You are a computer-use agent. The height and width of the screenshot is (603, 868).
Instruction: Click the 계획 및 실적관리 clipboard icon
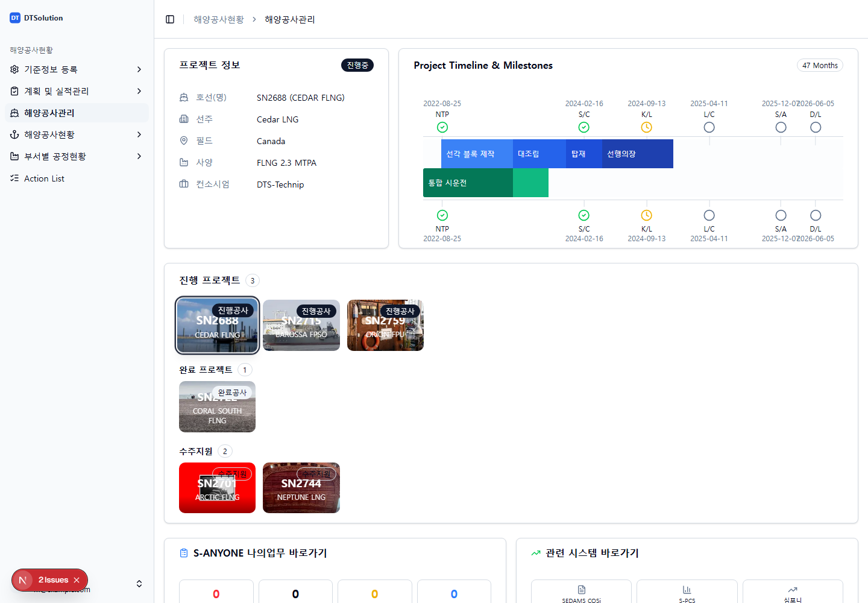coord(14,91)
